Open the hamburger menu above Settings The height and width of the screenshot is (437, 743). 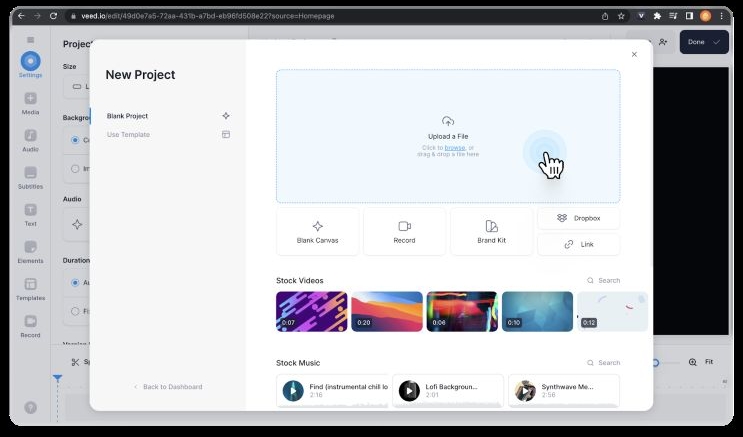(x=30, y=40)
